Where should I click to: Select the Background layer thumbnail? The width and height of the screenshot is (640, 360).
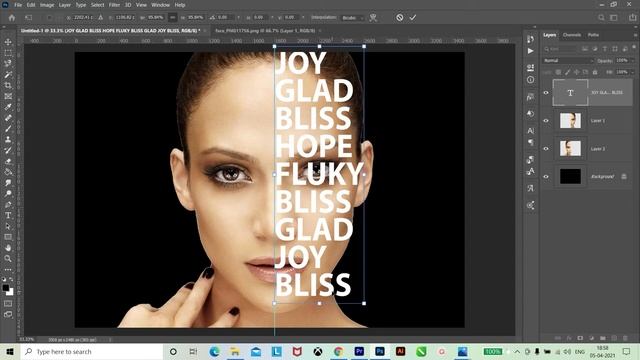pyautogui.click(x=570, y=176)
